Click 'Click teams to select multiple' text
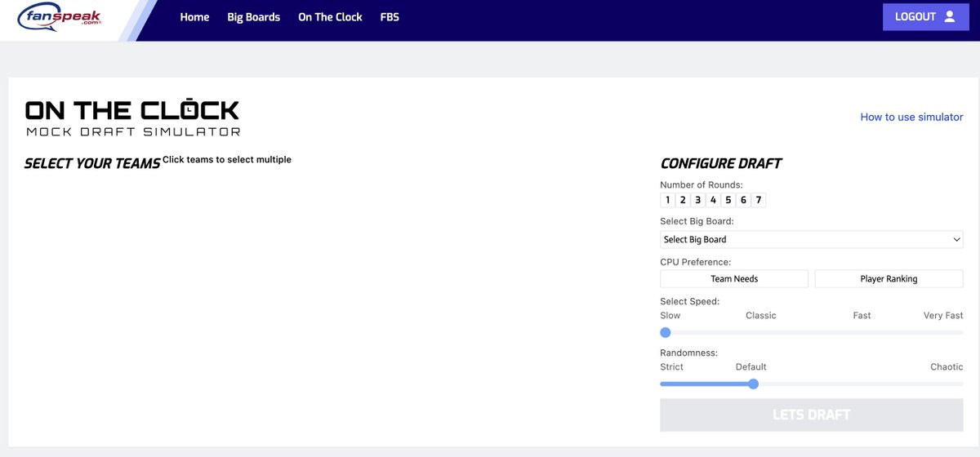980x457 pixels. [227, 159]
